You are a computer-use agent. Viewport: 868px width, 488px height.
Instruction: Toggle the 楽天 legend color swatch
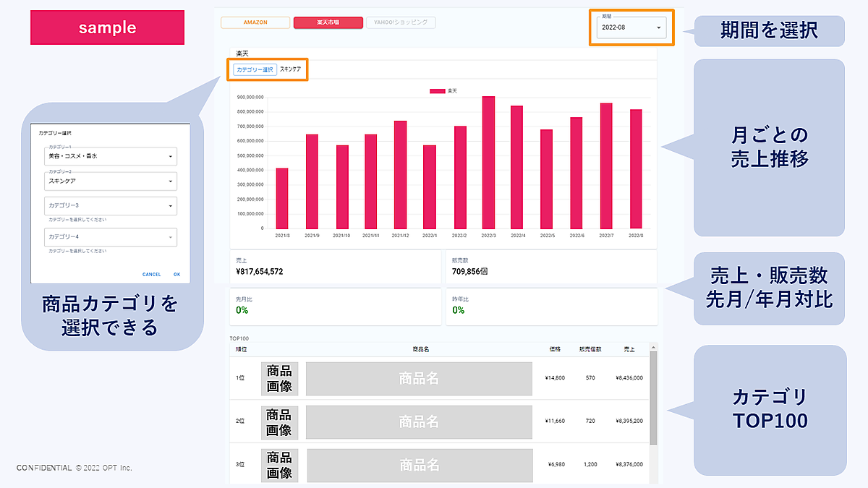pyautogui.click(x=437, y=91)
